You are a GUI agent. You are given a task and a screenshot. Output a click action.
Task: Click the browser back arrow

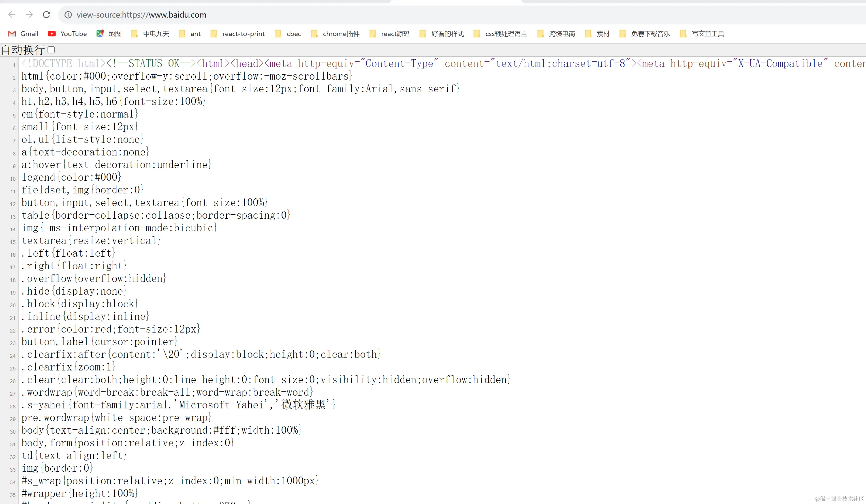pyautogui.click(x=12, y=15)
